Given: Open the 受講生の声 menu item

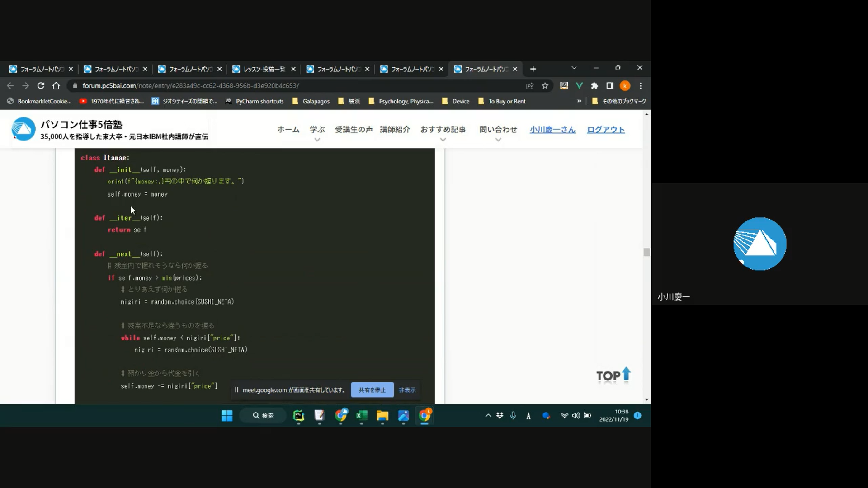Looking at the screenshot, I should [x=354, y=130].
